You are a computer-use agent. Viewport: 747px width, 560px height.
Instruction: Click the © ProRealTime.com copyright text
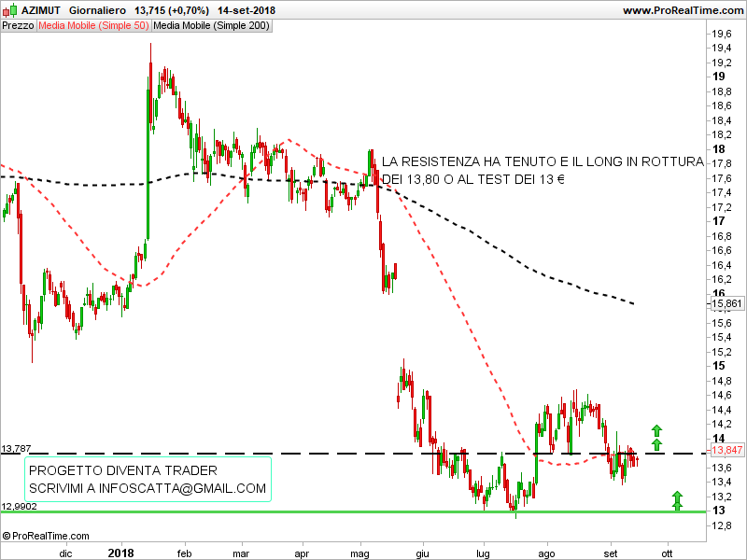click(x=45, y=536)
